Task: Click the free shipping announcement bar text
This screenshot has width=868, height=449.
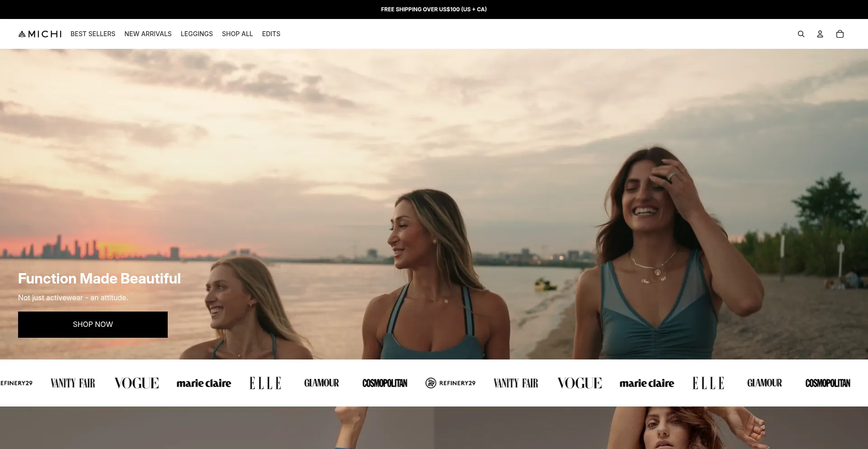Action: (x=434, y=9)
